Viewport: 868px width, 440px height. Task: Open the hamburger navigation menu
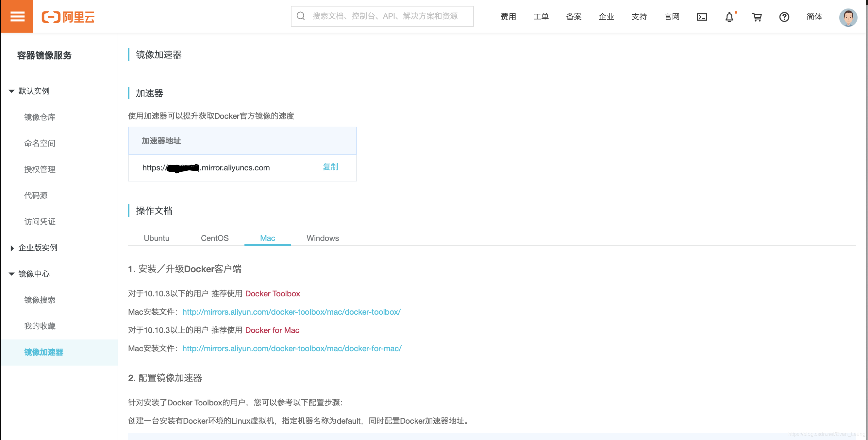pyautogui.click(x=17, y=16)
